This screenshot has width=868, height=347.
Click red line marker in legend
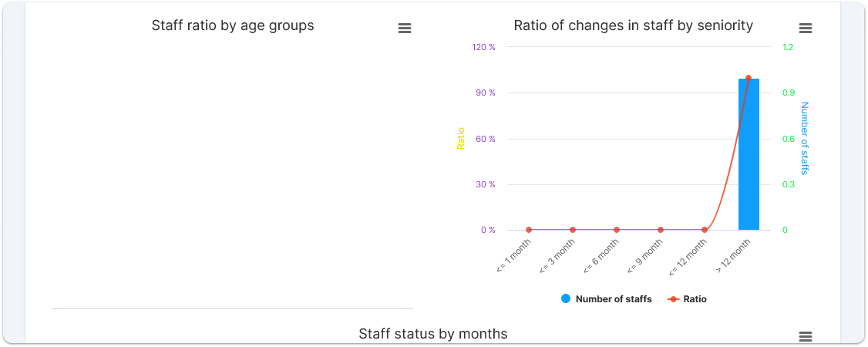pos(673,299)
